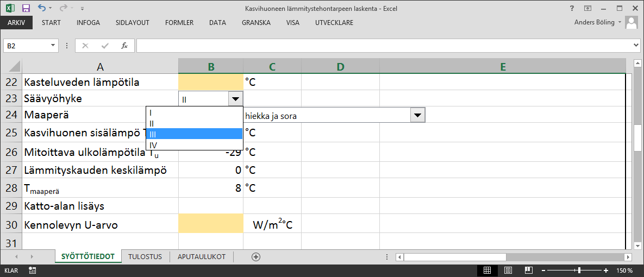Open ribbon display options
Image resolution: width=644 pixels, height=277 pixels.
coord(587,8)
